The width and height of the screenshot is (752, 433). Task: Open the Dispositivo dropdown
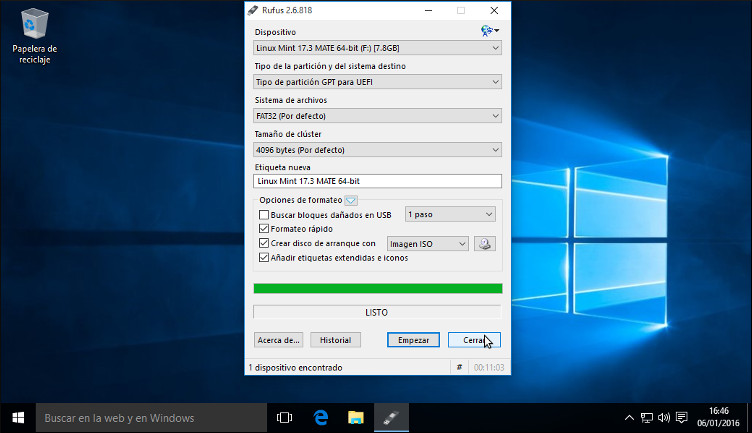[x=377, y=48]
